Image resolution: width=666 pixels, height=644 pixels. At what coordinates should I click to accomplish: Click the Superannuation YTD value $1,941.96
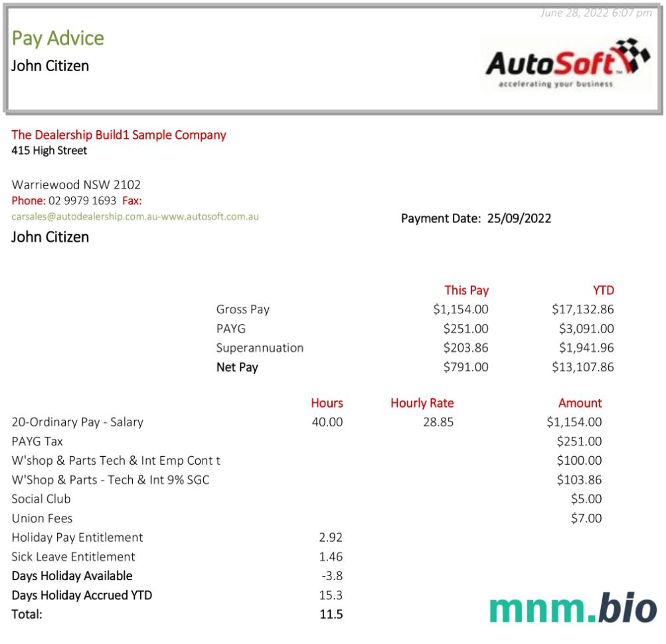586,348
